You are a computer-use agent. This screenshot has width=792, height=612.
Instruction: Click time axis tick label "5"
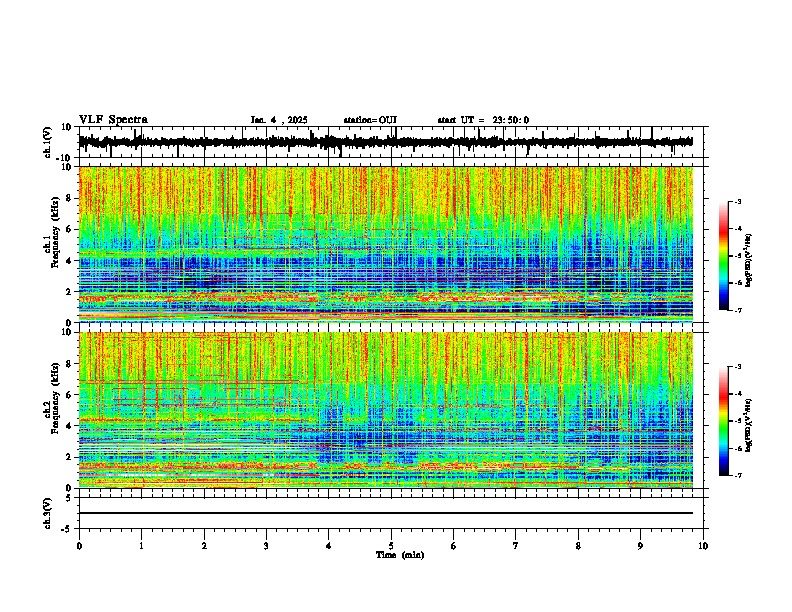391,546
